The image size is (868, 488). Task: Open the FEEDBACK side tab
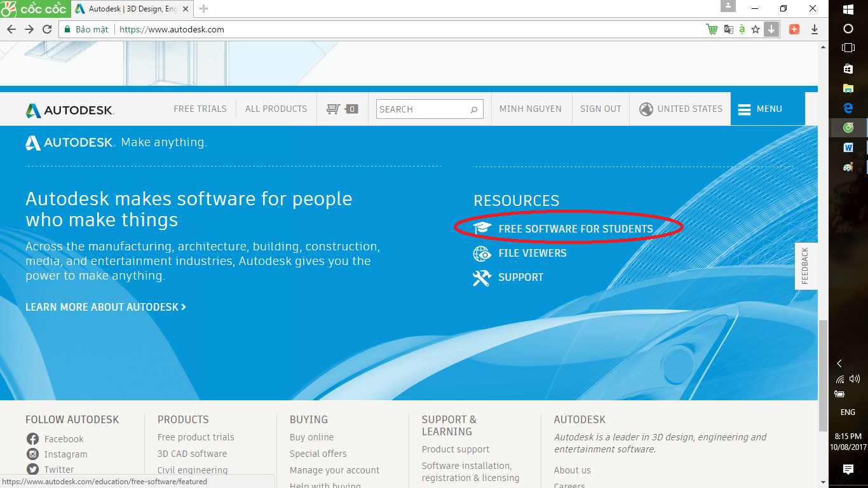[x=805, y=266]
